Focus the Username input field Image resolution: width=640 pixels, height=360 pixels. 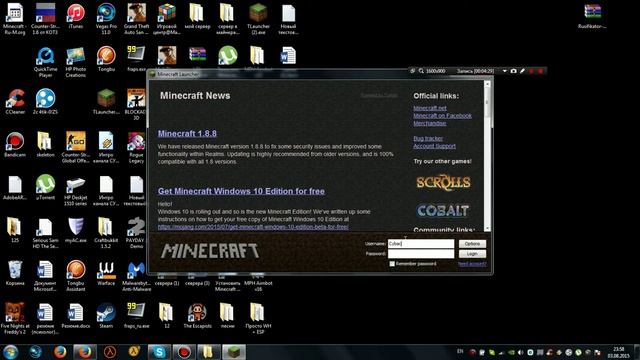click(x=421, y=244)
